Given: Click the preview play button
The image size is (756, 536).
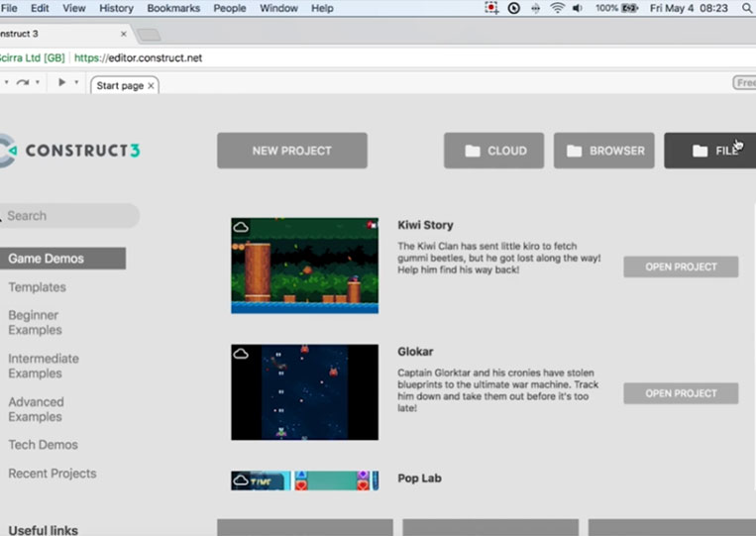Looking at the screenshot, I should (x=61, y=82).
